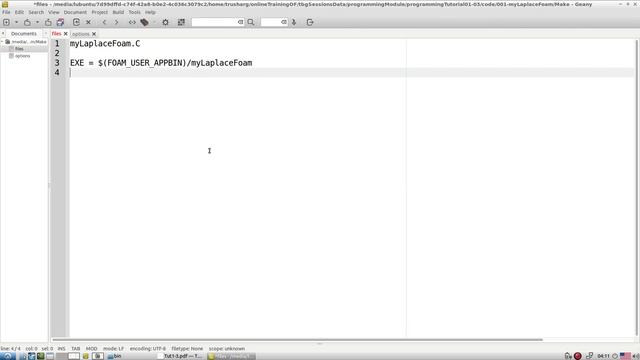Viewport: 640px width, 360px height.
Task: Open the color chooser toolbar icon
Action: coord(181,22)
